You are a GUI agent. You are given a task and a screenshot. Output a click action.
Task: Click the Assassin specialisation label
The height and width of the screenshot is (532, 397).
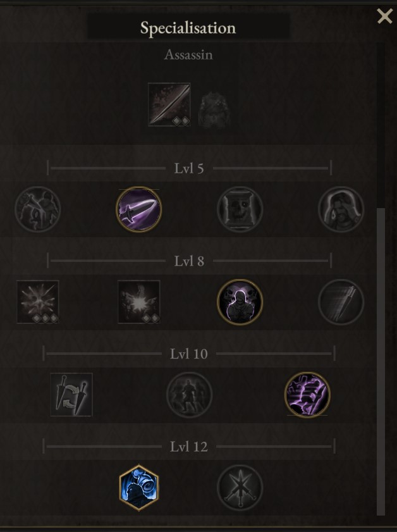(188, 54)
